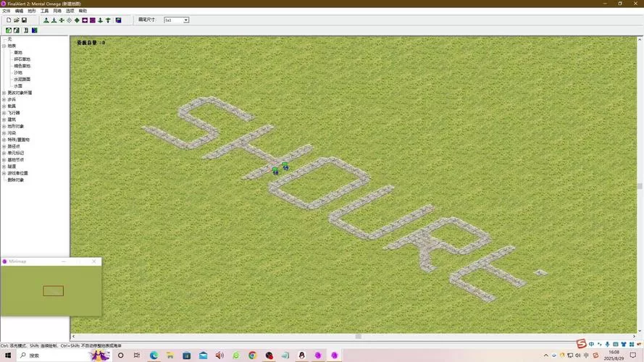Open Windows Start menu
Viewport: 644px width, 362px height.
coord(8,355)
